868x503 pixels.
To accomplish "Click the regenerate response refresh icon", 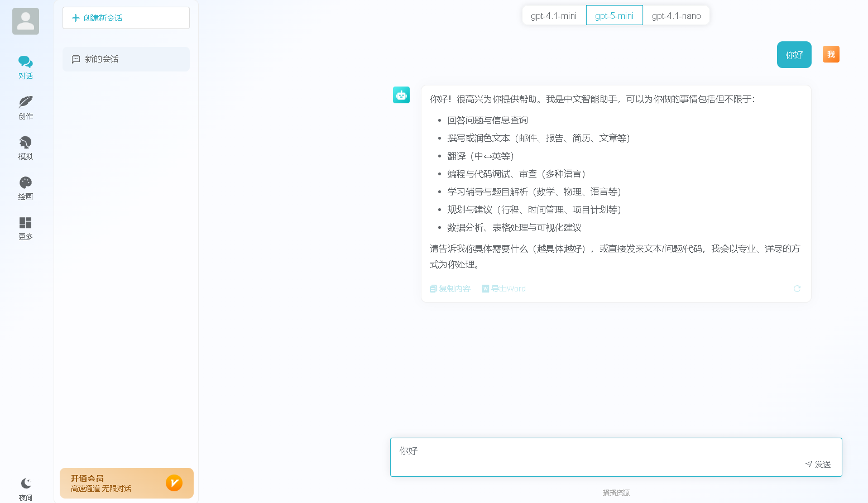I will tap(797, 289).
